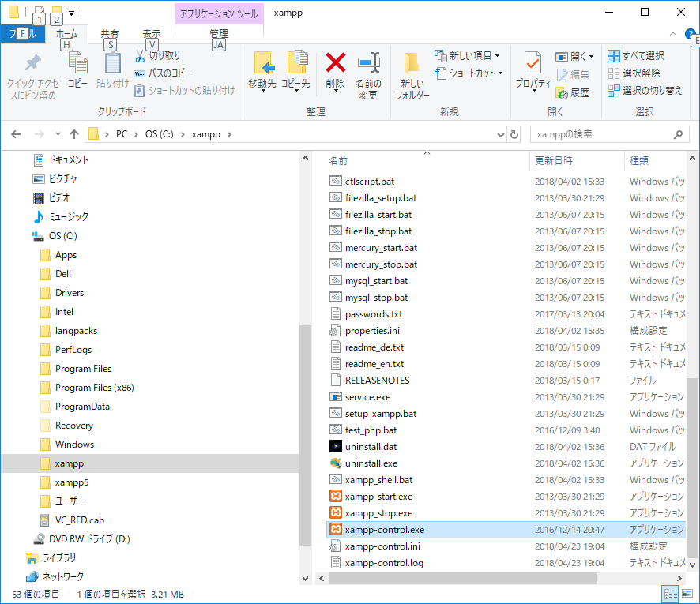Switch to details view icon in status bar
Screen dimensions: 700x604
pyautogui.click(x=671, y=595)
